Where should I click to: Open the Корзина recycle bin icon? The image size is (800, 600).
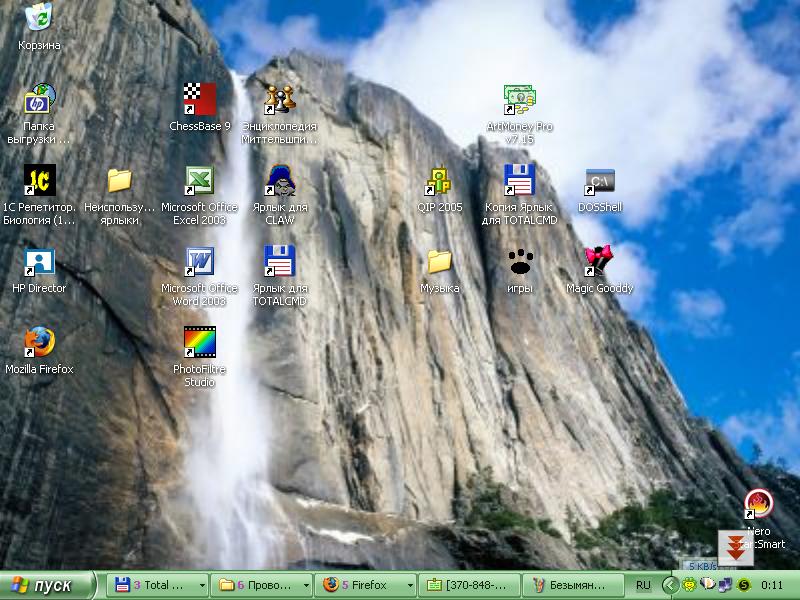point(39,16)
